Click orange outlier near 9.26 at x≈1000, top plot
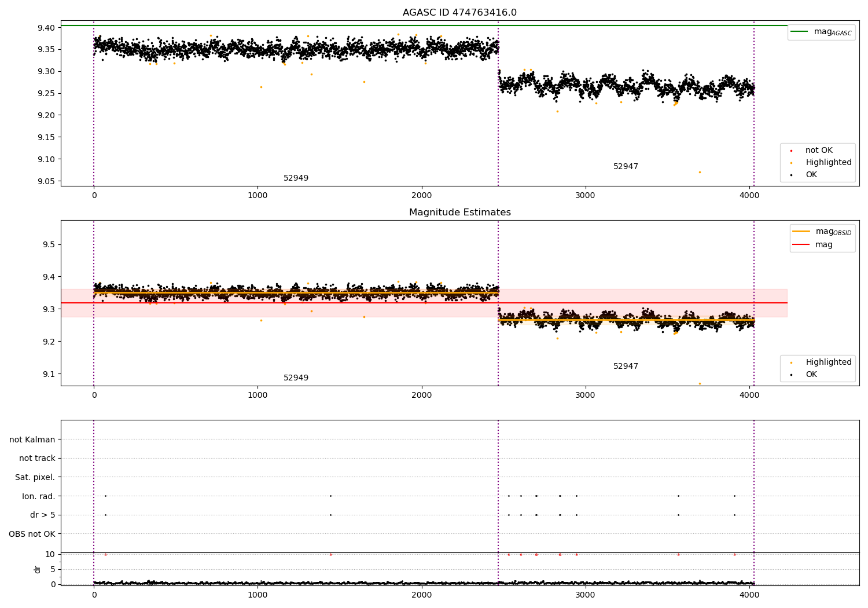Viewport: 868px width, 608px height. point(261,87)
